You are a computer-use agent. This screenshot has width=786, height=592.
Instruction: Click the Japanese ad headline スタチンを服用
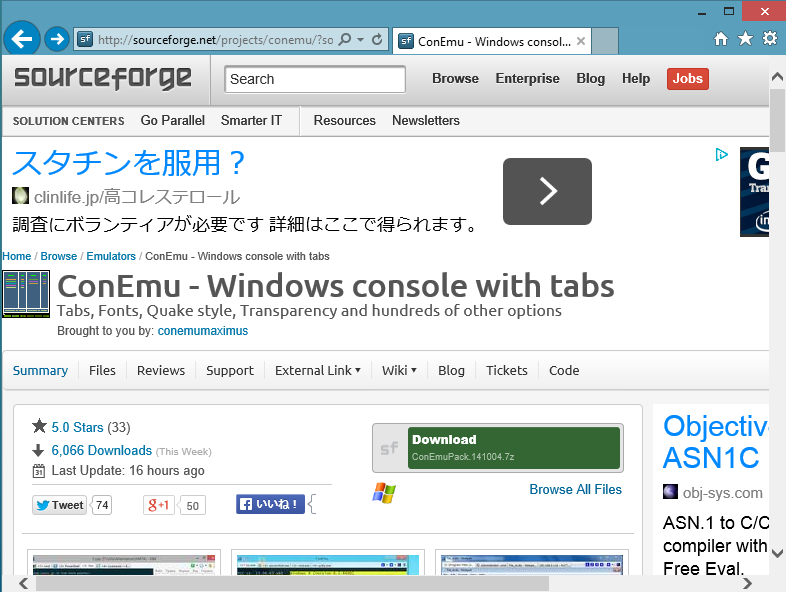[128, 163]
